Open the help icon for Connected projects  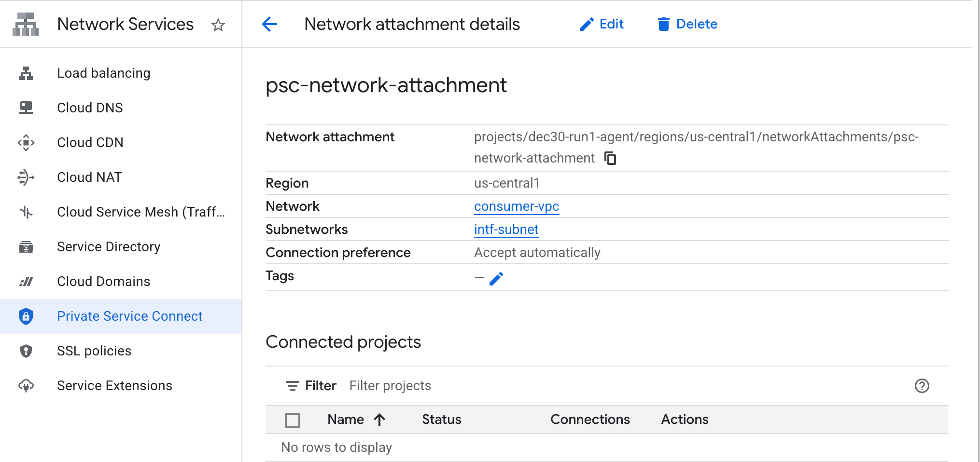922,386
